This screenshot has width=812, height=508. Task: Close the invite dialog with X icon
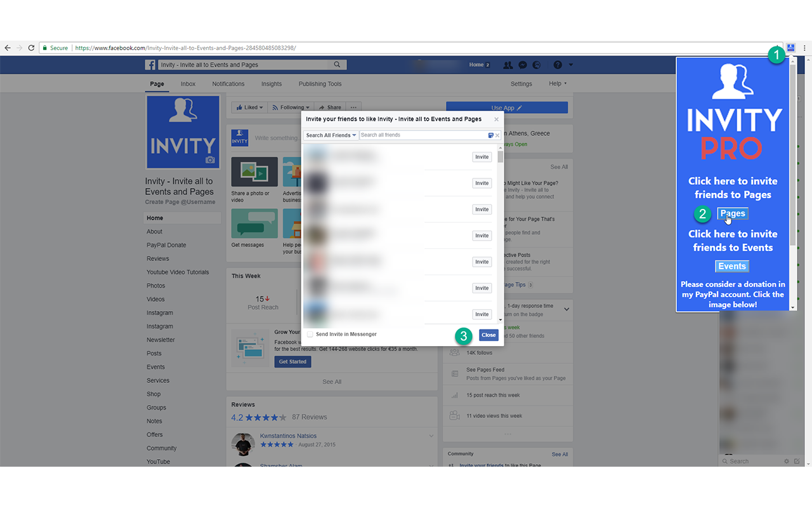(496, 119)
